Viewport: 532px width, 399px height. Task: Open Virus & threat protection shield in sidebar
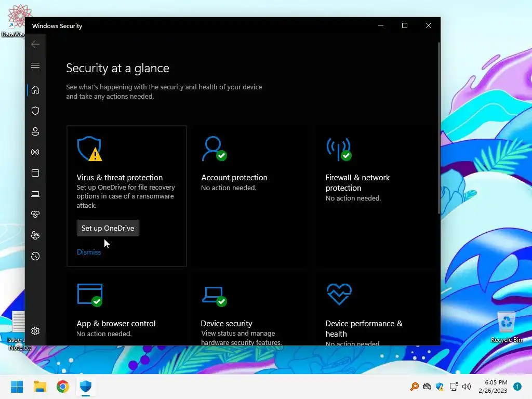(35, 111)
